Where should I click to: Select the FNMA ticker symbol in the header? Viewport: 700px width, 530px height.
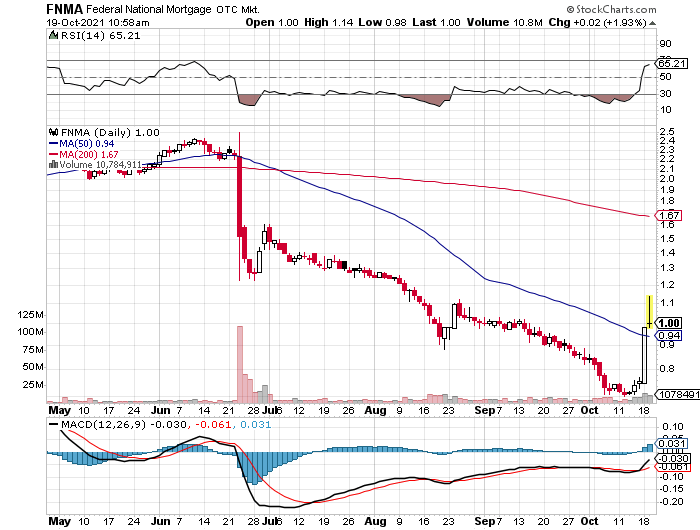pos(65,9)
